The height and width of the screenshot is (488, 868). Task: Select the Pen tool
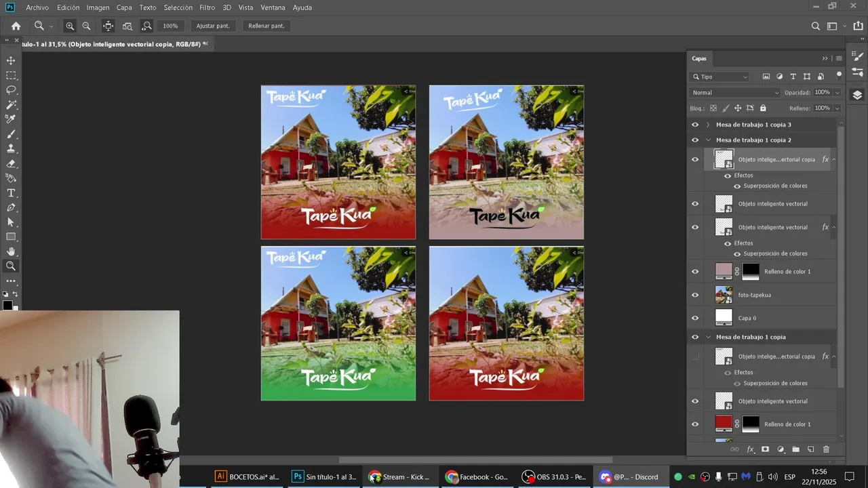[x=11, y=207]
